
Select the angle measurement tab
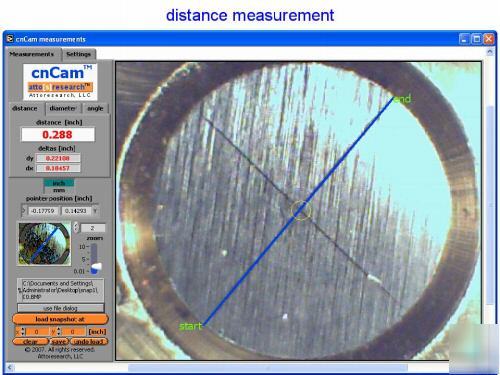coord(95,108)
